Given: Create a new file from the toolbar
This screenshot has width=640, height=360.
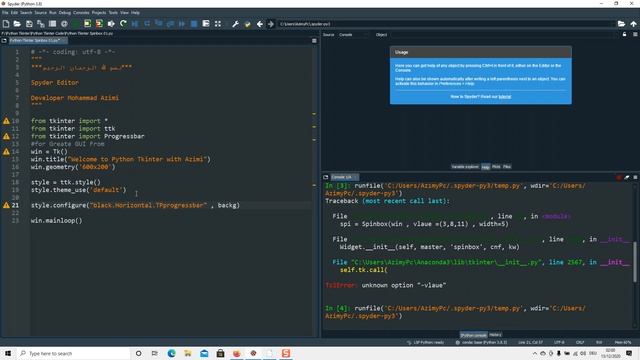Looking at the screenshot, I should 6,24.
